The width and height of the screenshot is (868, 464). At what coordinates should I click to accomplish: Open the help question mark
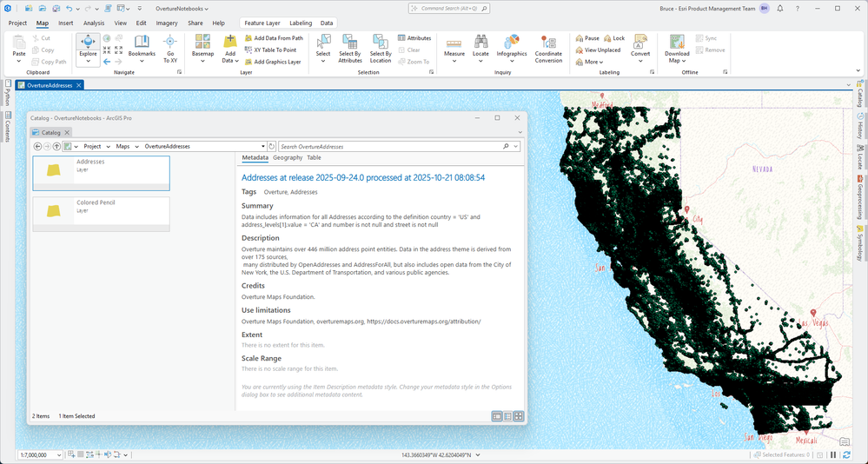pos(797,9)
